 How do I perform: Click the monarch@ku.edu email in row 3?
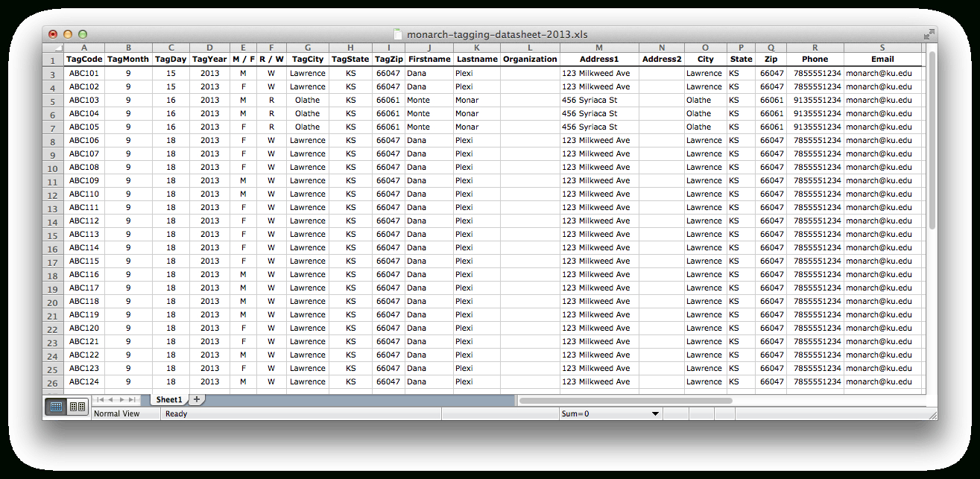point(879,73)
